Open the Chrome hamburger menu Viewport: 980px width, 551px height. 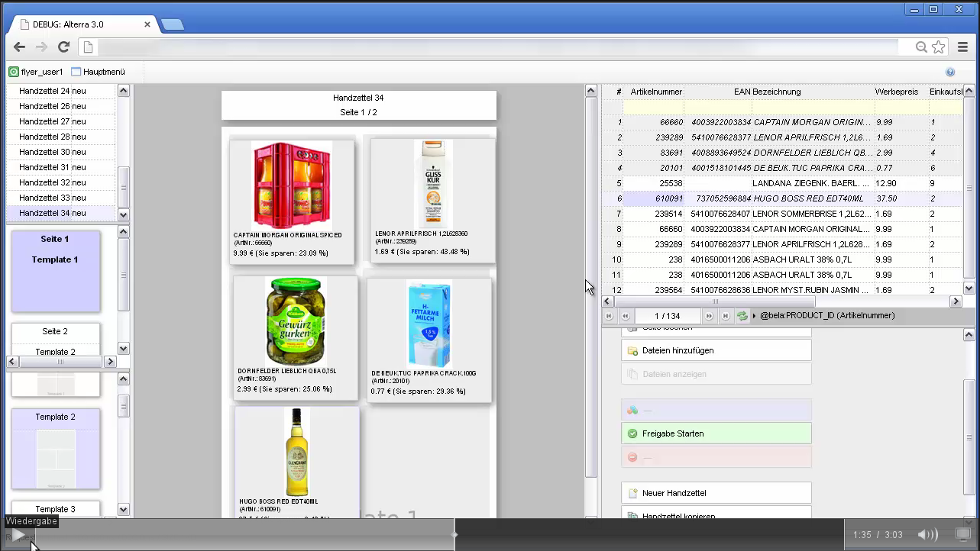point(962,47)
